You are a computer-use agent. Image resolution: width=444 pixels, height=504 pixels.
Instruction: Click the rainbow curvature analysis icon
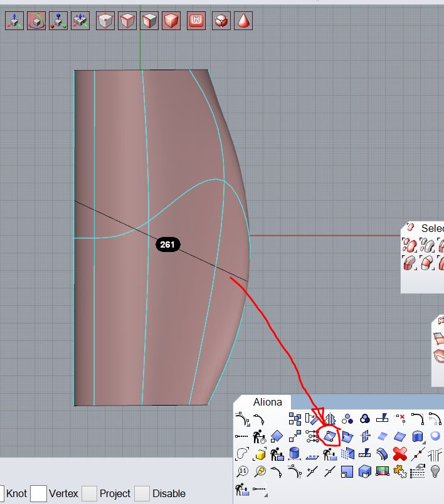click(383, 471)
